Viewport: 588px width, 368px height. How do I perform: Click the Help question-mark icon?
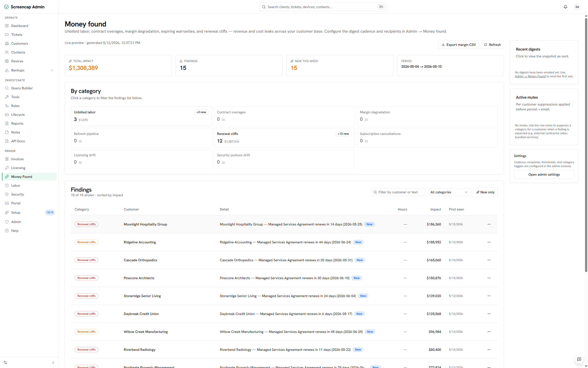7,231
